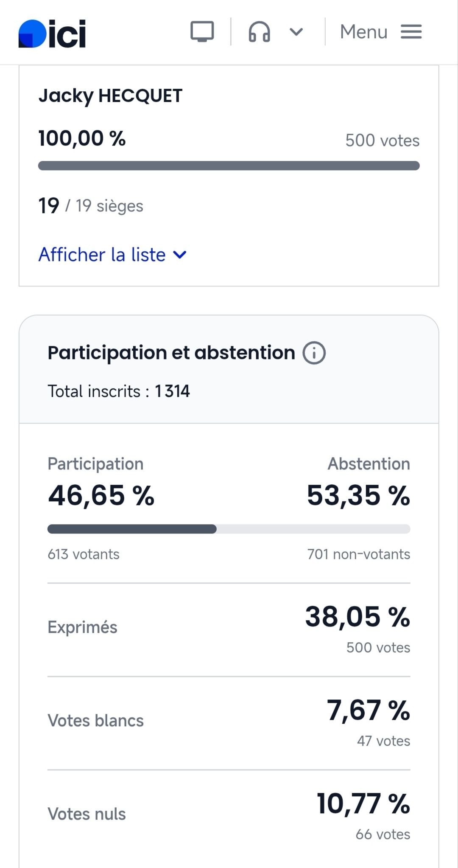
Task: Expand the chevron beside the headphones
Action: pyautogui.click(x=296, y=32)
